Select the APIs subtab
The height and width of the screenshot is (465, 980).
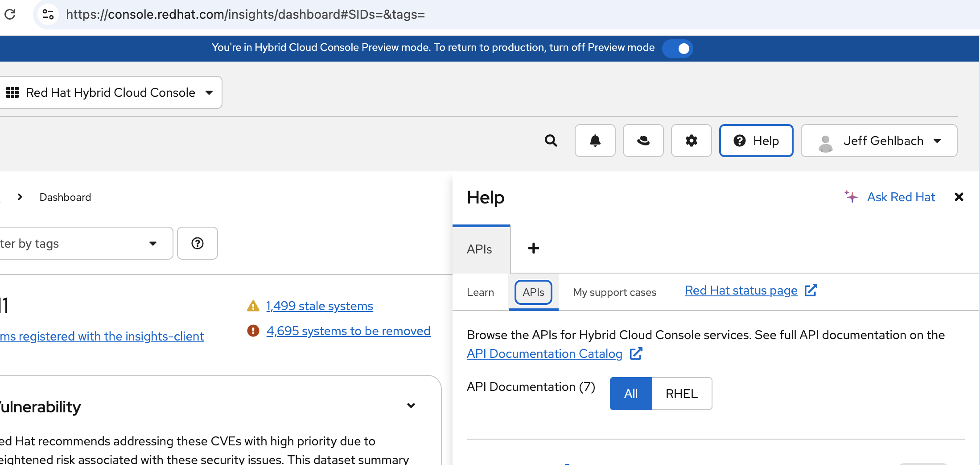click(534, 292)
